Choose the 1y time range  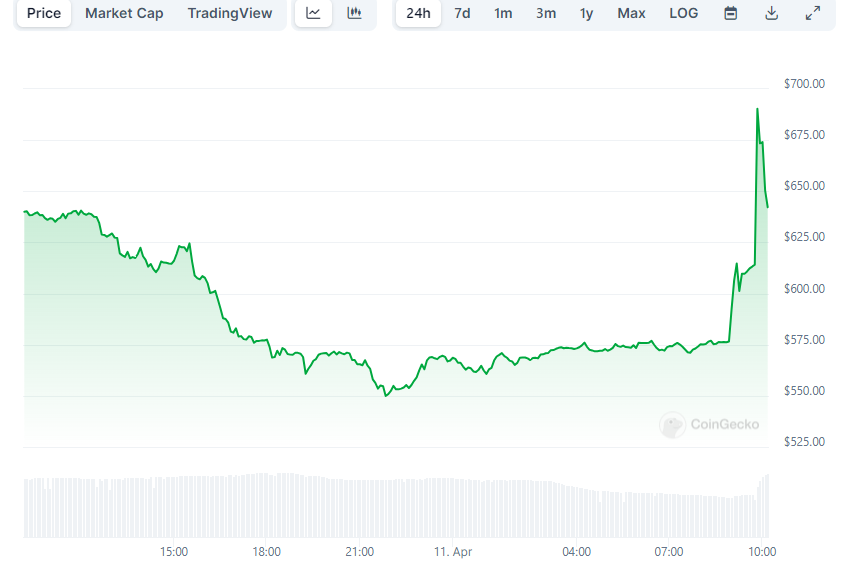[x=587, y=13]
